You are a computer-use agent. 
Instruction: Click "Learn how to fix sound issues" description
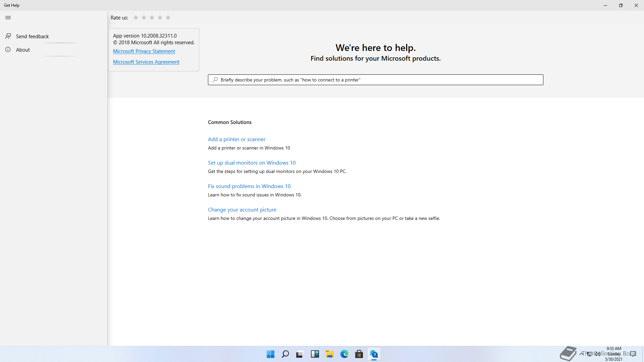pos(255,195)
